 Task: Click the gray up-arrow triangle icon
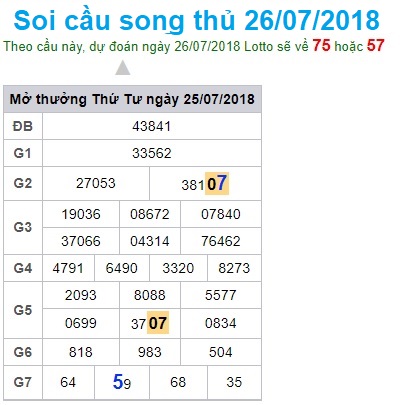(x=123, y=68)
